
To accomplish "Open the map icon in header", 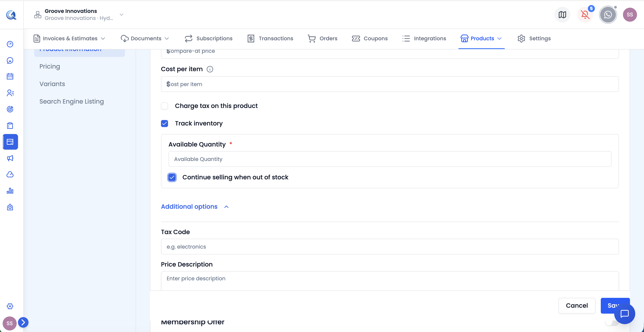I will [x=562, y=15].
